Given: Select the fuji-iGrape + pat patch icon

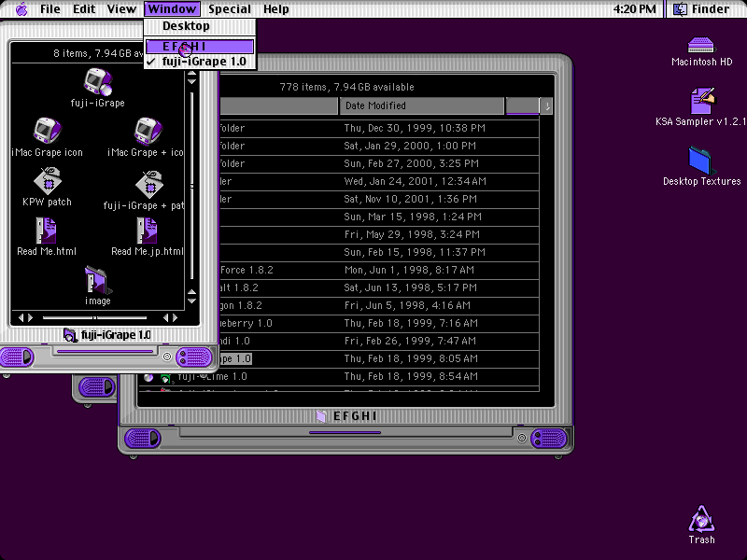Looking at the screenshot, I should coord(149,183).
